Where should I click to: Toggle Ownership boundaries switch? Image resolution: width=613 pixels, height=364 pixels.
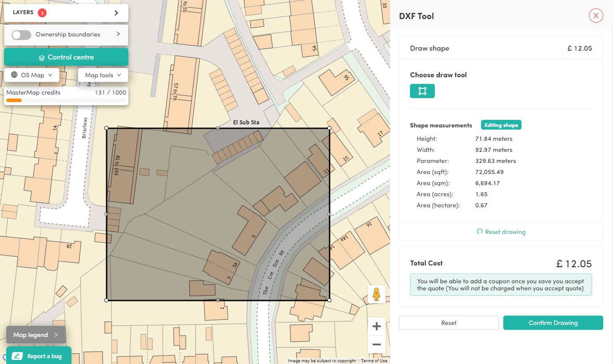point(21,35)
